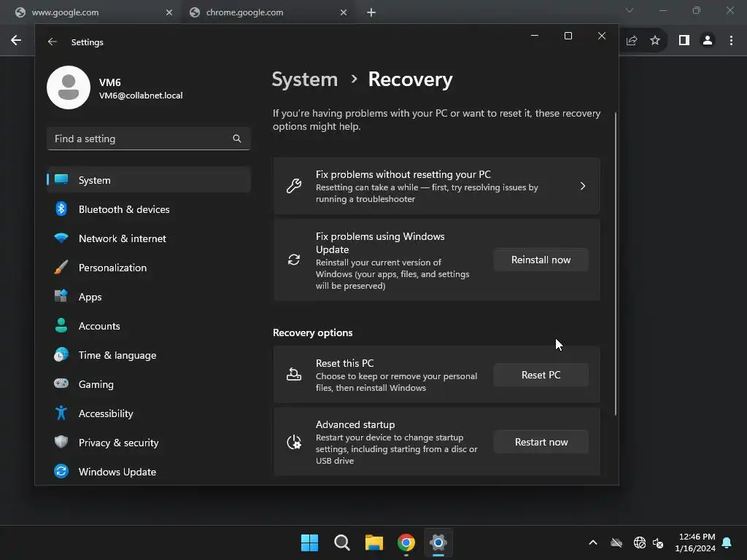The height and width of the screenshot is (560, 747).
Task: Open Chrome's three-dot menu
Action: coord(731,41)
